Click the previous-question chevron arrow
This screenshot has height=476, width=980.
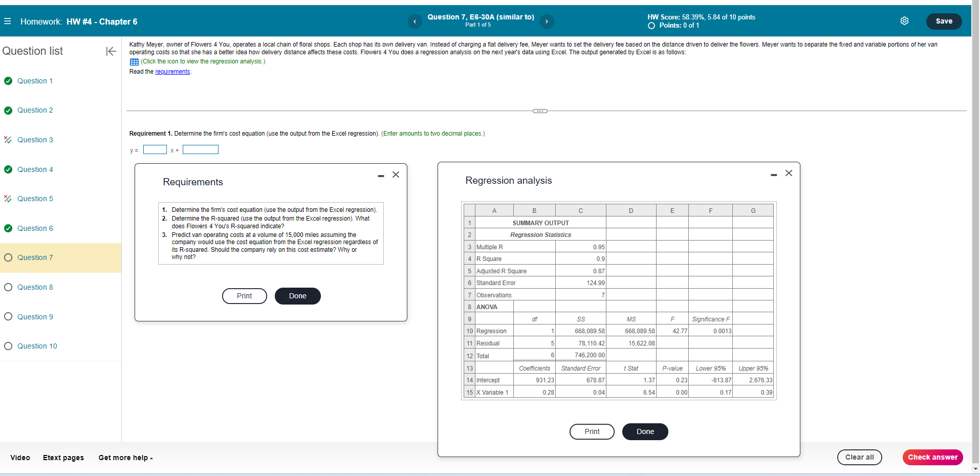[415, 21]
